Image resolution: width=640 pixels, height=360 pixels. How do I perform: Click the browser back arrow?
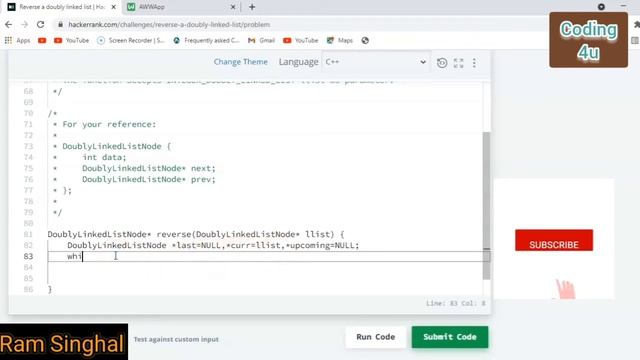coord(9,24)
